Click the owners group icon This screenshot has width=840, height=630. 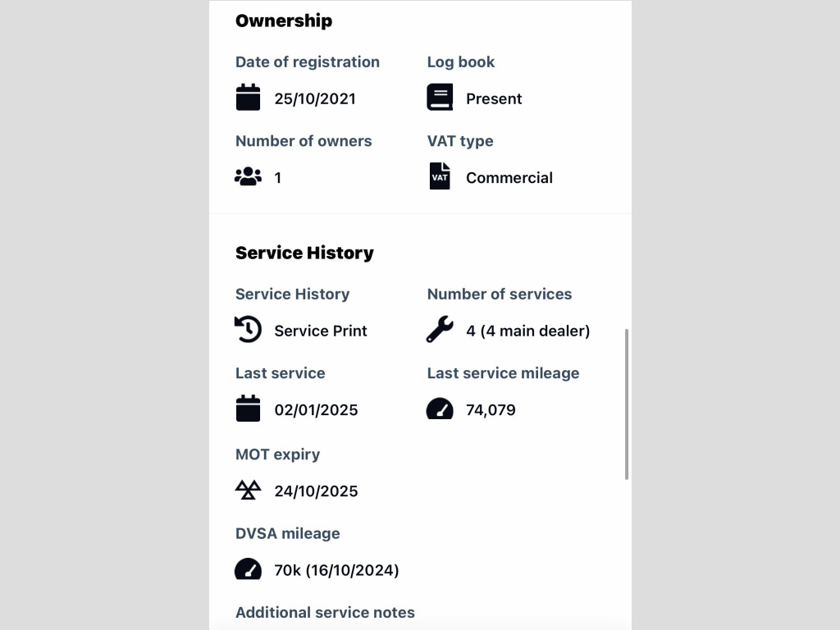[x=248, y=176]
